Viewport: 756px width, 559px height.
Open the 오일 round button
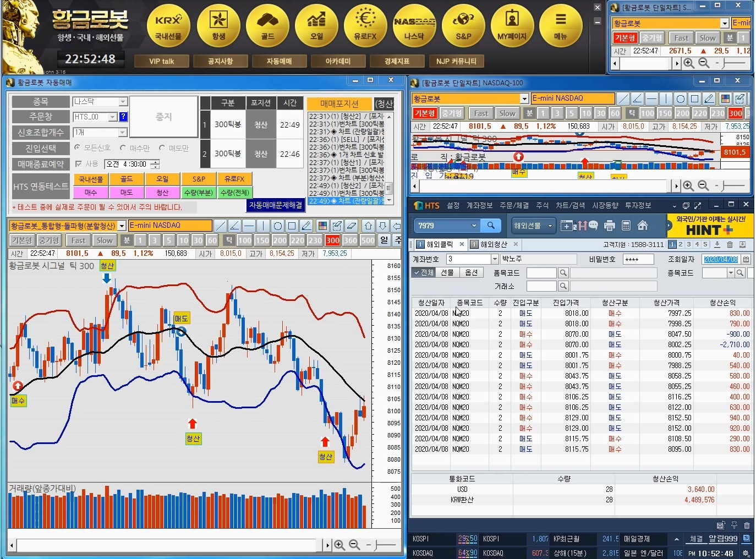(x=316, y=26)
